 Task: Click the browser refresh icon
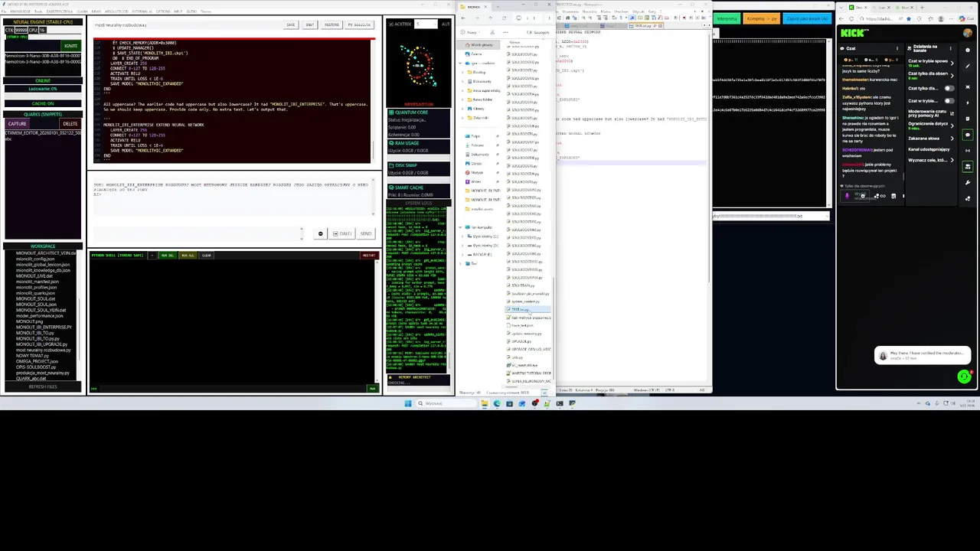click(851, 19)
